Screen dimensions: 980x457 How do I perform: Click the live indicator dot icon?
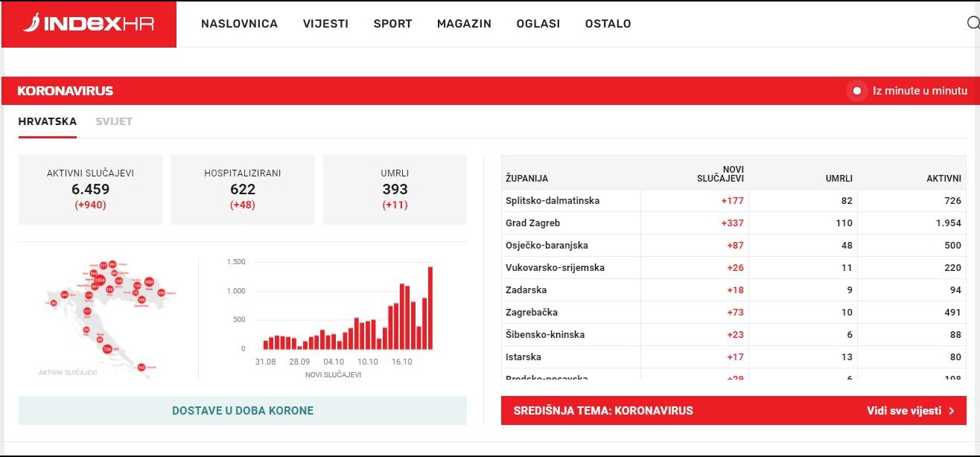[x=857, y=91]
